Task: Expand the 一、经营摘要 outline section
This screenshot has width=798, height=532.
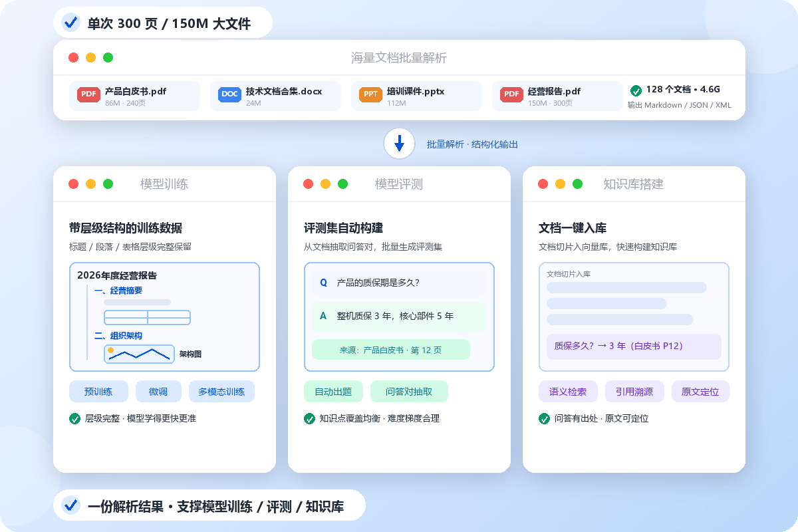Action: coord(118,291)
